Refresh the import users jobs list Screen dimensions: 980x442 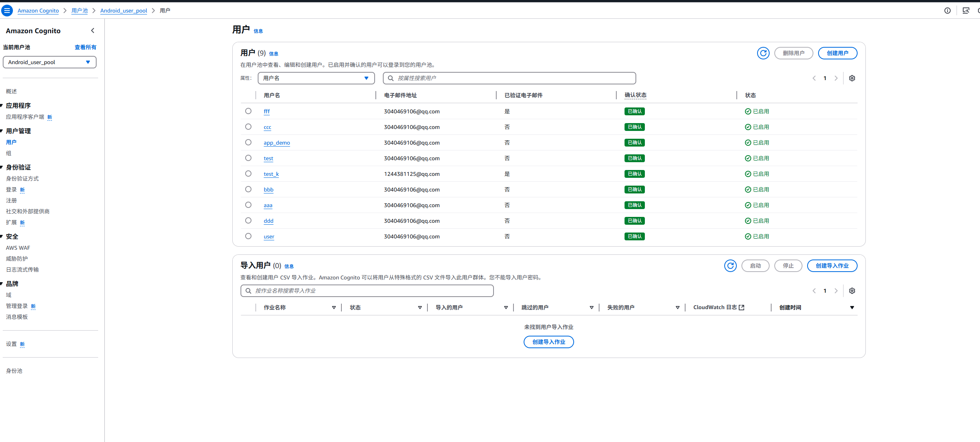[730, 266]
